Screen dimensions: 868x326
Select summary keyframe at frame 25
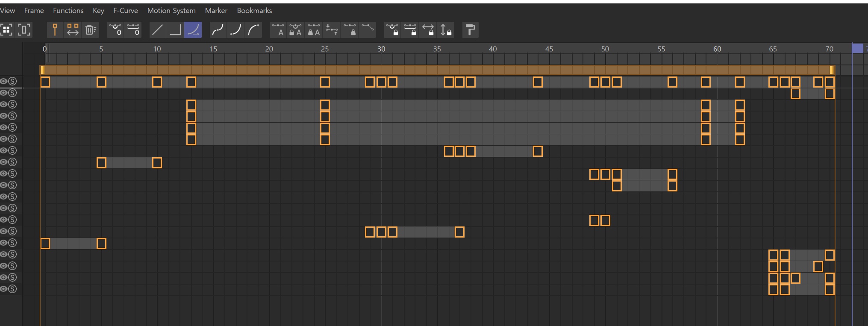pyautogui.click(x=325, y=82)
